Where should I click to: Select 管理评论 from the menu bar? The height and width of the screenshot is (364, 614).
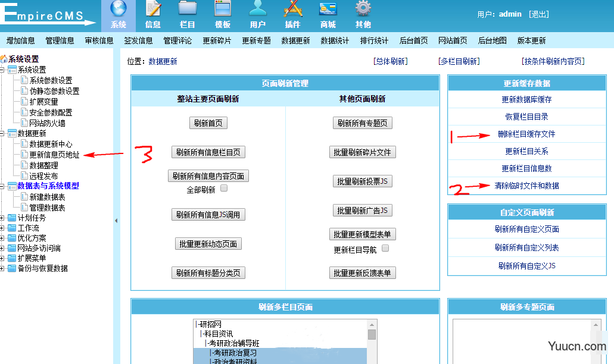pos(177,41)
